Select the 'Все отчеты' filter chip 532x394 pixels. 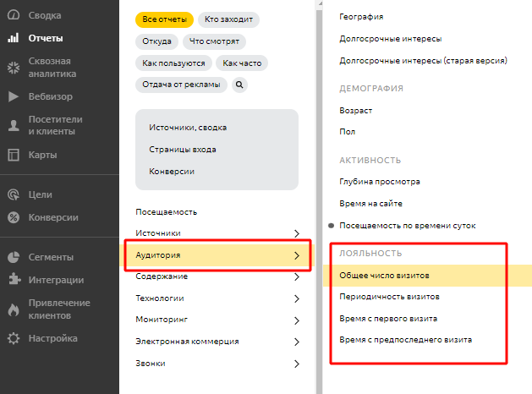pos(164,19)
